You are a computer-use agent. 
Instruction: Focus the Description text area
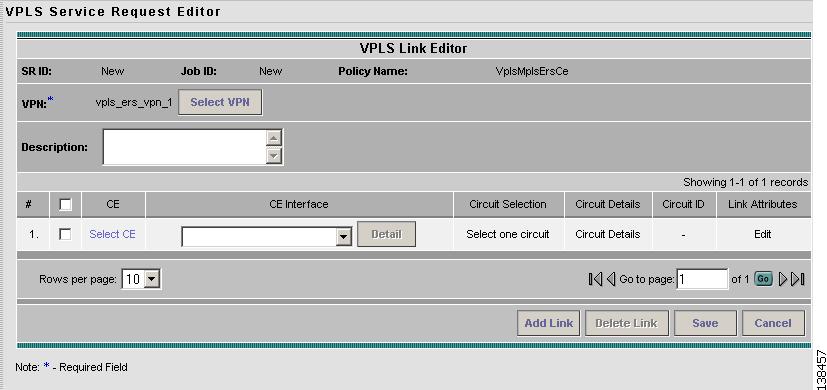pos(185,147)
